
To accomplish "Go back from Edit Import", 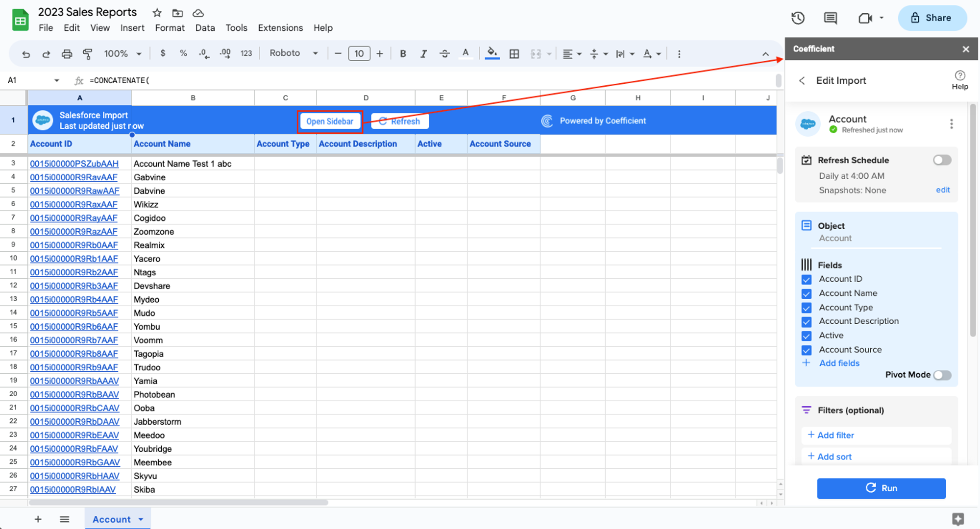I will (x=802, y=81).
